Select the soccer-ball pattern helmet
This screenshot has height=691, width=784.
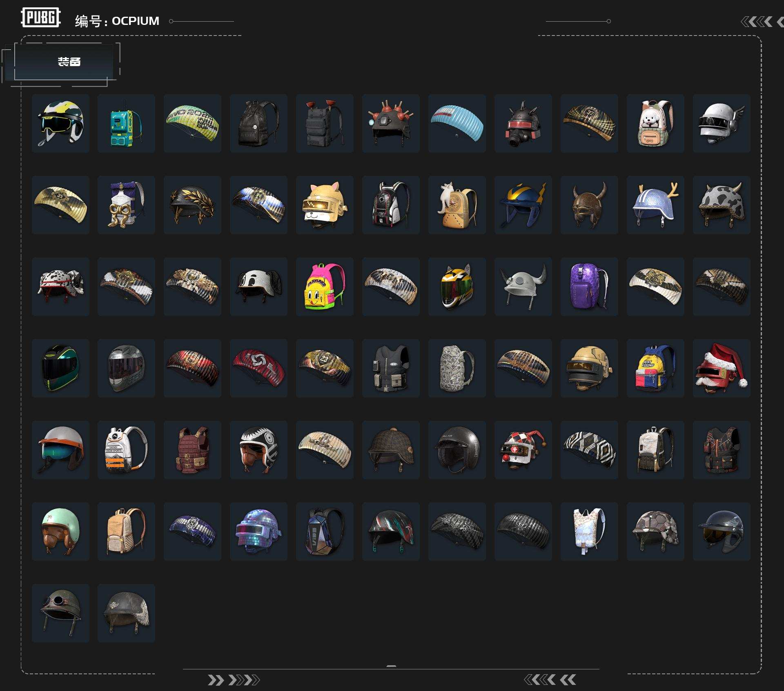pyautogui.click(x=655, y=531)
